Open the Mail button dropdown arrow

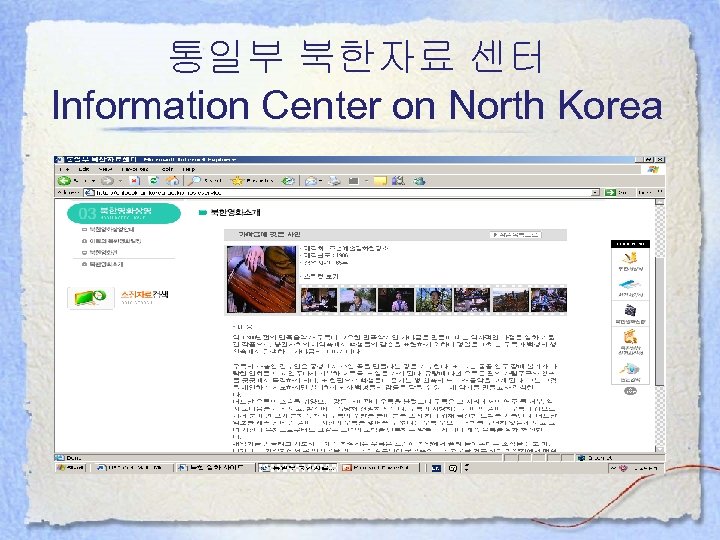[x=321, y=181]
